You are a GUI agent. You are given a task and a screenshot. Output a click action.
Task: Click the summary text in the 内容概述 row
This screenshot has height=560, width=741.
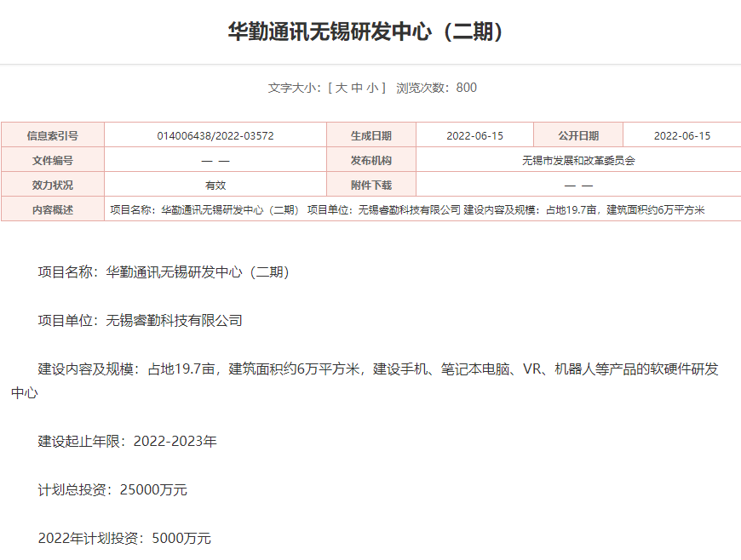click(x=407, y=209)
